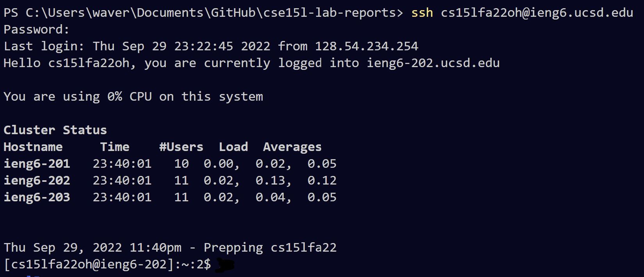Click the ieng6-202.ucsd.edu hostname text
644x277 pixels.
(x=433, y=63)
